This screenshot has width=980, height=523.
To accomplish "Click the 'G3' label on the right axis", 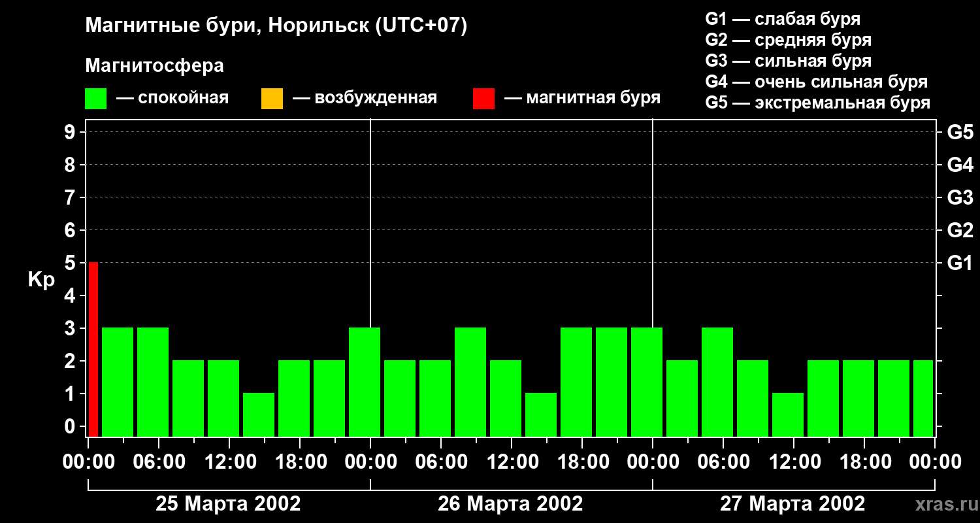I will (x=960, y=197).
